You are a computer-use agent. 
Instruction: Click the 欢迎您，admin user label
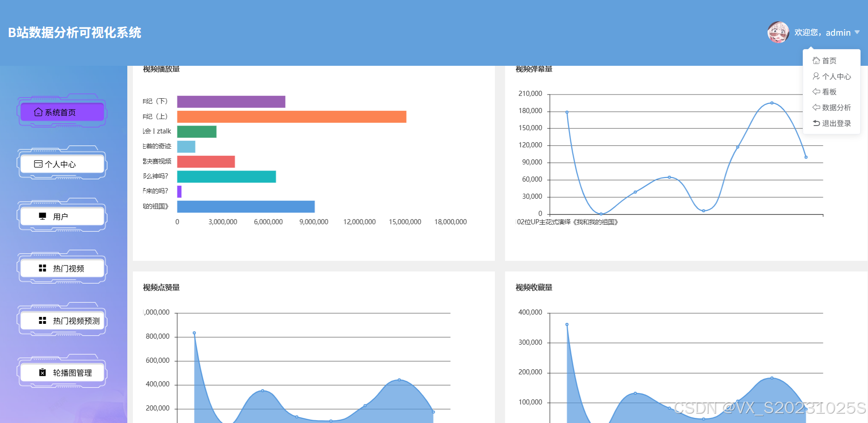823,32
